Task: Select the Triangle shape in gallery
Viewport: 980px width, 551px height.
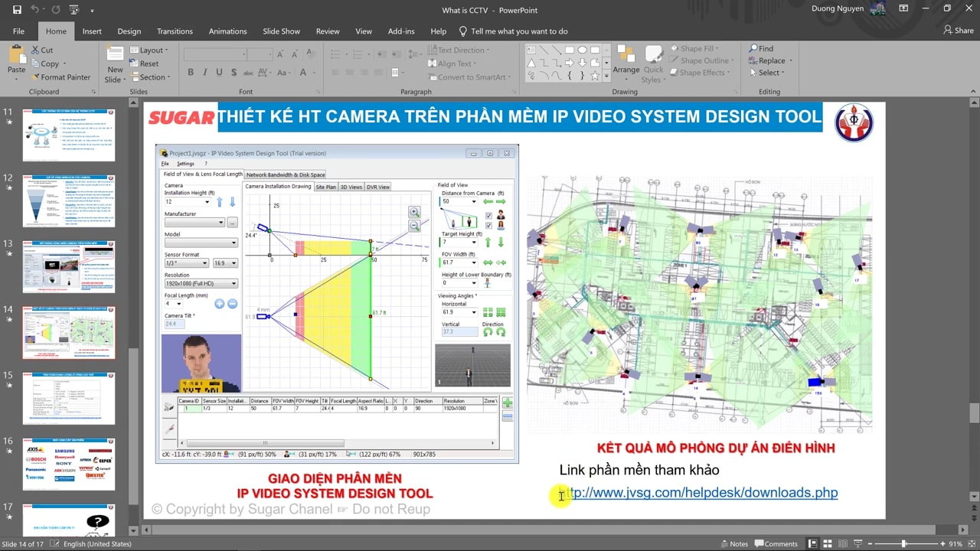Action: (x=531, y=63)
